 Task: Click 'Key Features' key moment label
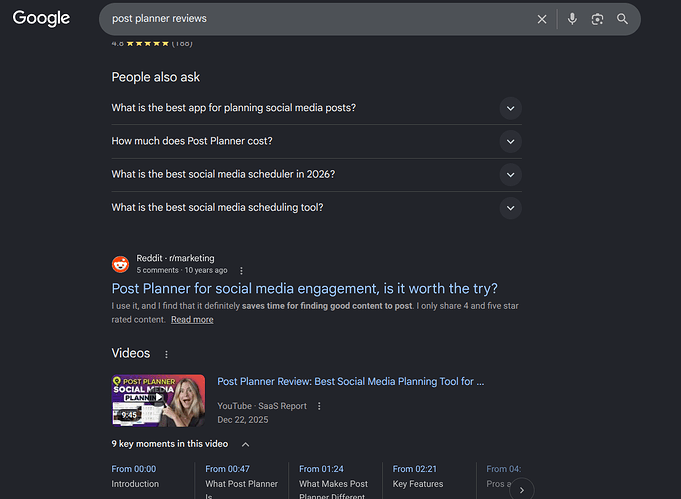418,484
